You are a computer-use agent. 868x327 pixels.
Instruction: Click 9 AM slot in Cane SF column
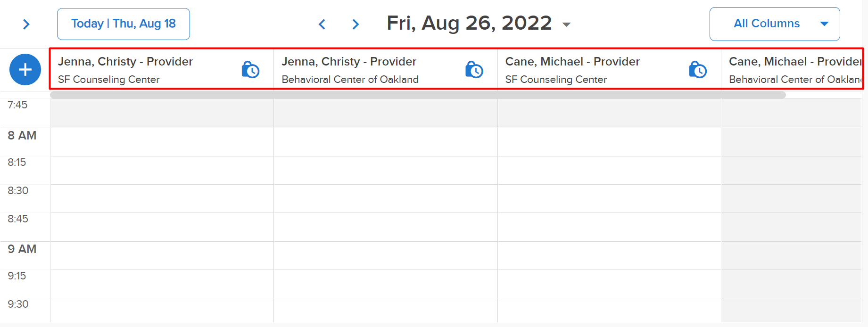(609, 255)
